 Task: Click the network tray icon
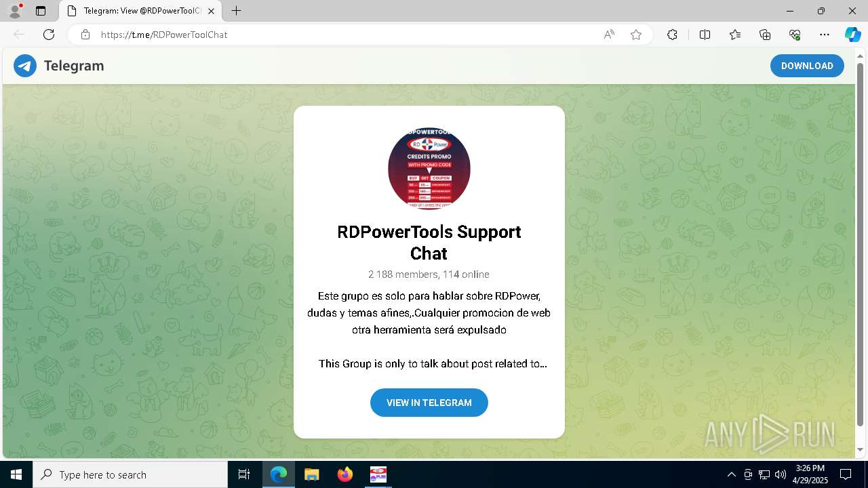[x=764, y=474]
